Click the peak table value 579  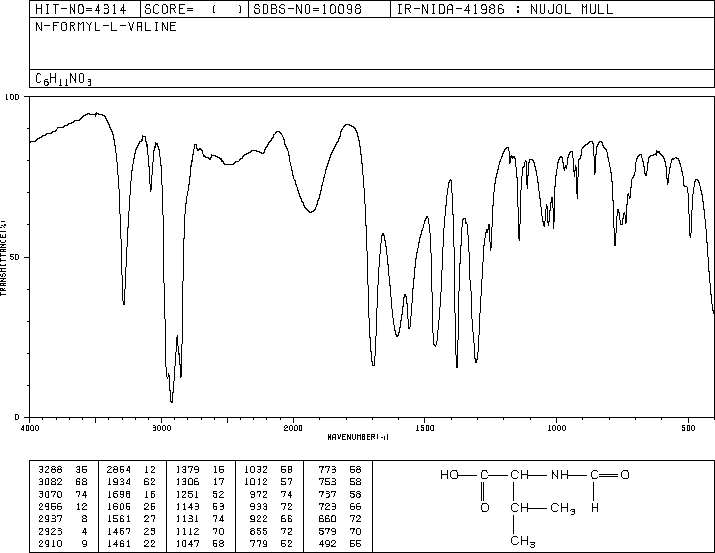click(x=327, y=531)
